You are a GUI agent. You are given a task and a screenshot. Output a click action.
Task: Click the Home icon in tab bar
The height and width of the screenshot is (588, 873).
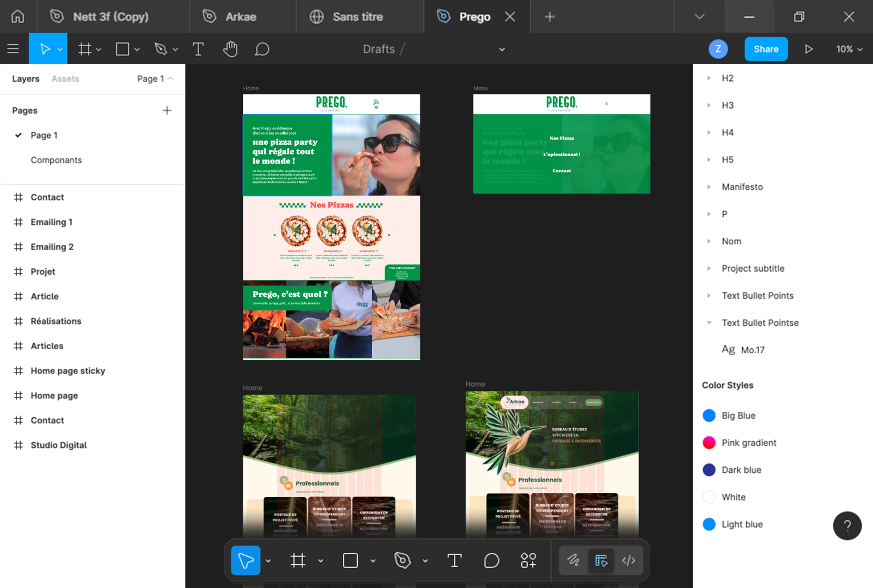click(18, 17)
